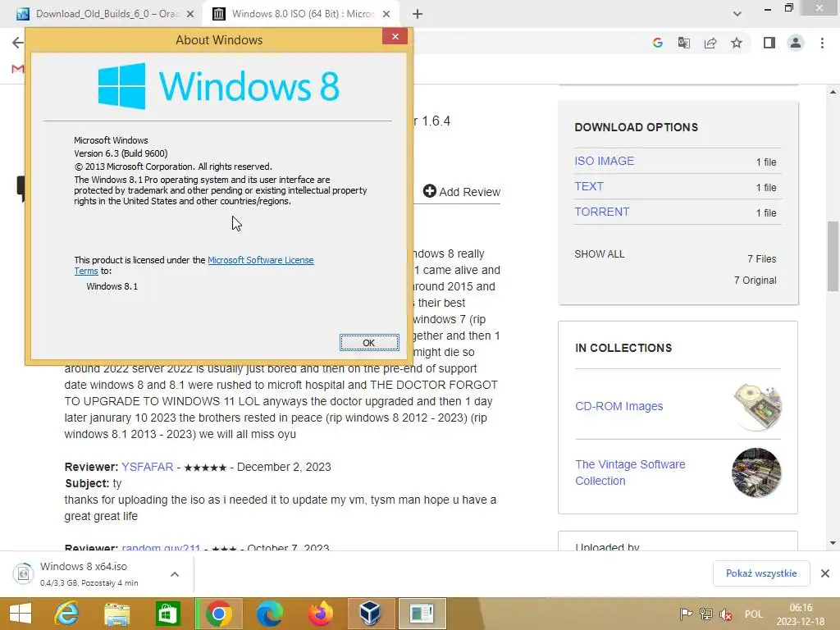Open Windows Store from taskbar
This screenshot has width=840, height=630.
click(167, 614)
